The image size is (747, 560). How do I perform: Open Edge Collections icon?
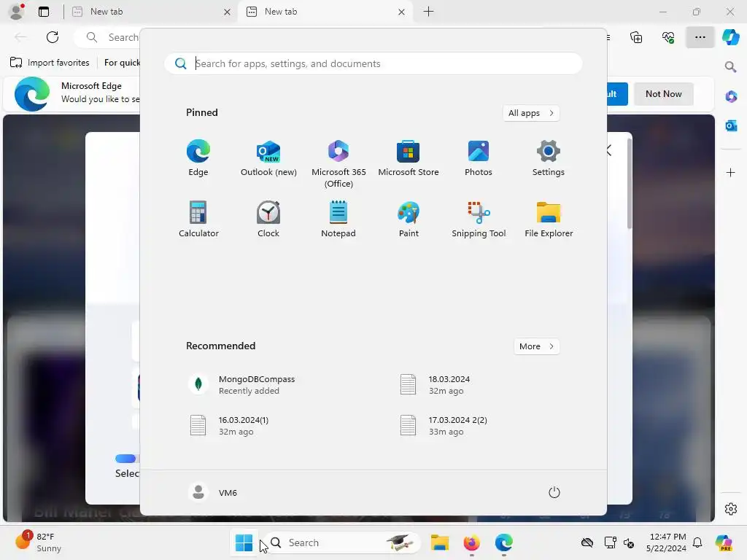[636, 37]
